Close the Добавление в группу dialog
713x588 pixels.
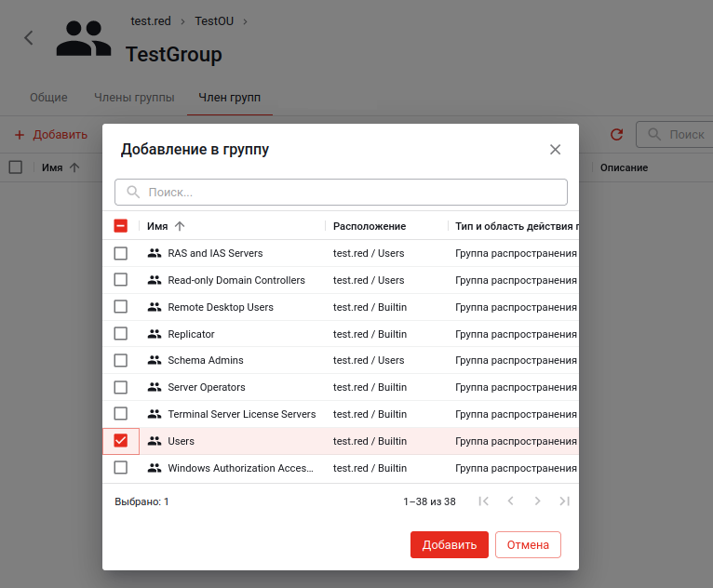pyautogui.click(x=555, y=150)
